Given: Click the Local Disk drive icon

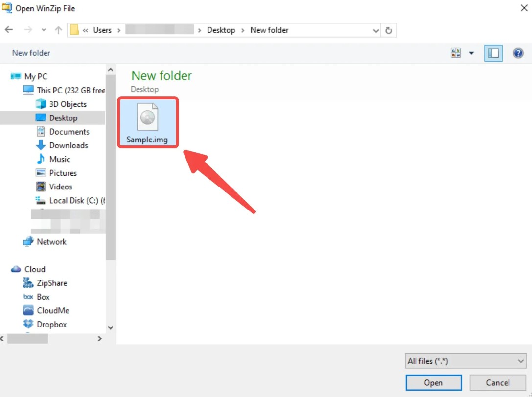Looking at the screenshot, I should [x=40, y=201].
